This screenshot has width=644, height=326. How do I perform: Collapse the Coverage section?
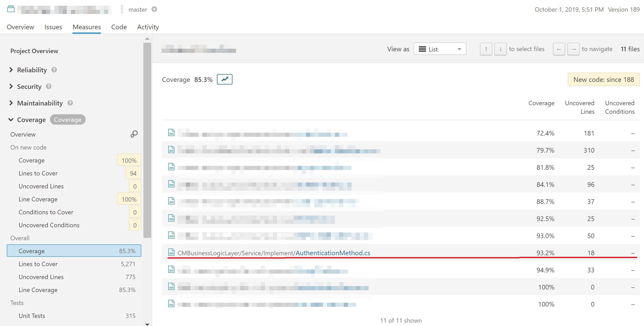click(11, 119)
